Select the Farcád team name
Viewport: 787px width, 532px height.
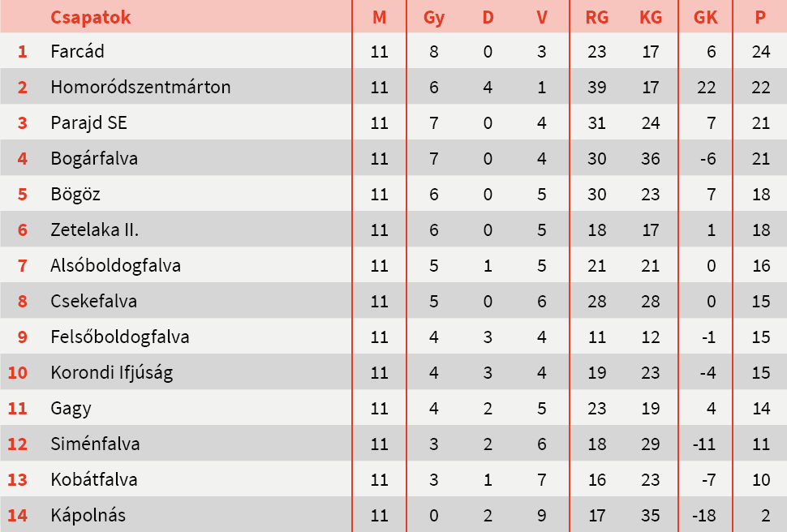77,51
